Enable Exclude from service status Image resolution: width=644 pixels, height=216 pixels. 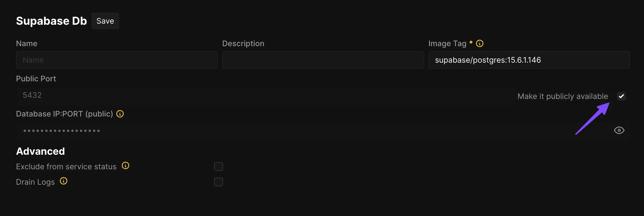click(x=218, y=166)
